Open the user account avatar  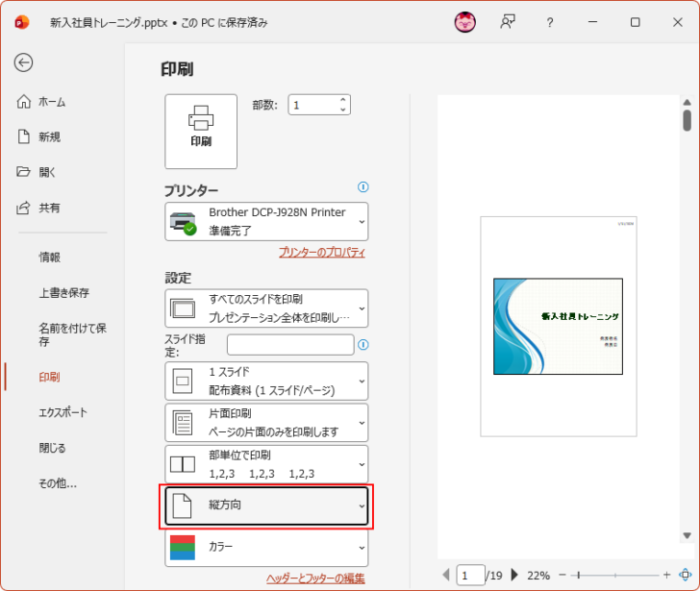pos(464,22)
